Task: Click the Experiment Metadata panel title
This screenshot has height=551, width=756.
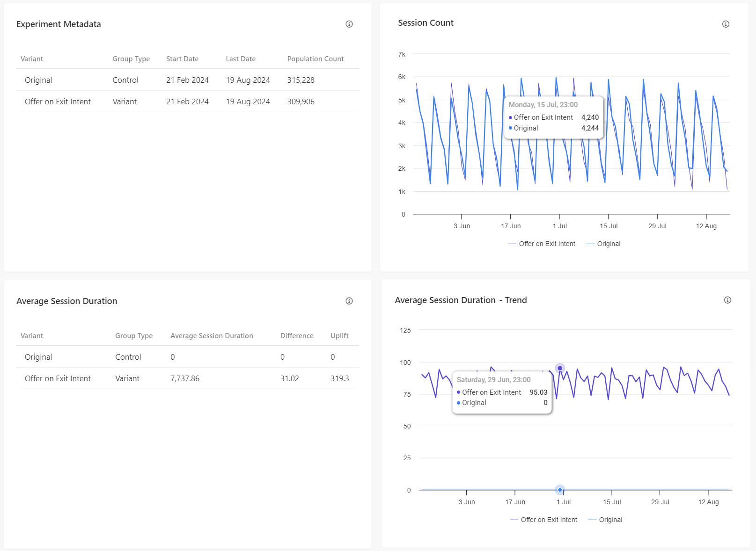Action: pos(59,24)
